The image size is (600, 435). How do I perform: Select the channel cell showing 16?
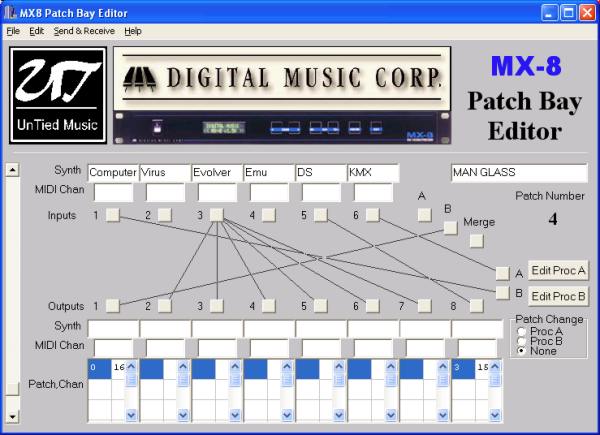[x=119, y=369]
